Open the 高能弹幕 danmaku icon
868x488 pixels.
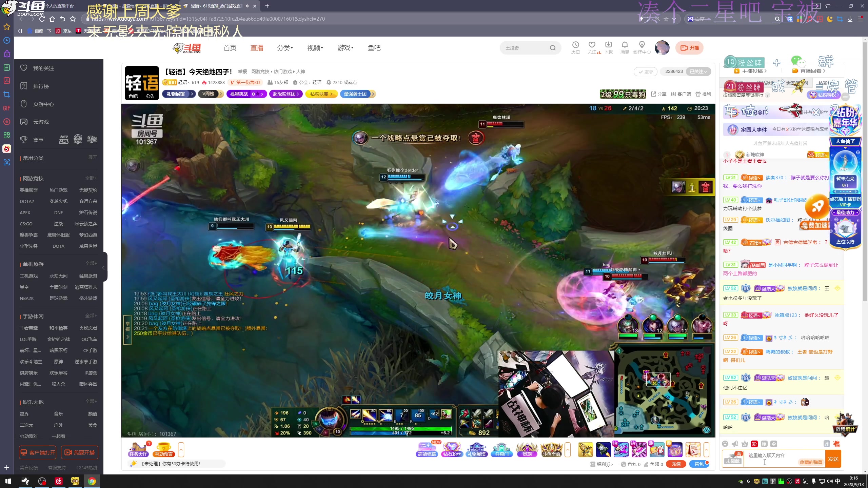[427, 449]
